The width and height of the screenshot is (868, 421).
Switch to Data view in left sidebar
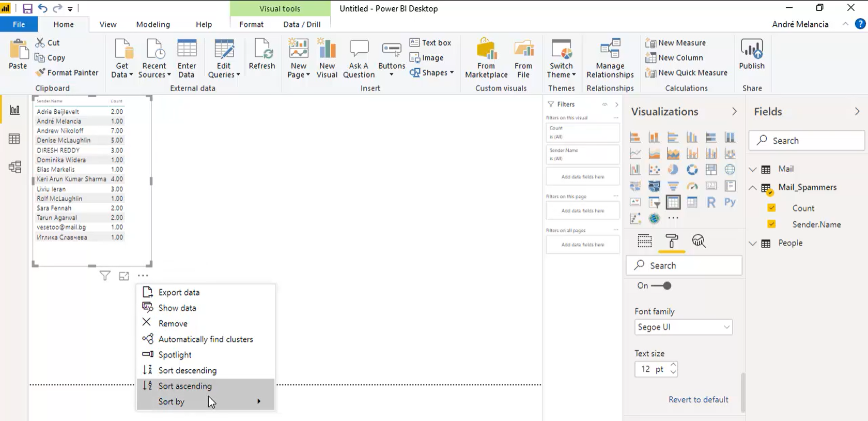[x=14, y=139]
